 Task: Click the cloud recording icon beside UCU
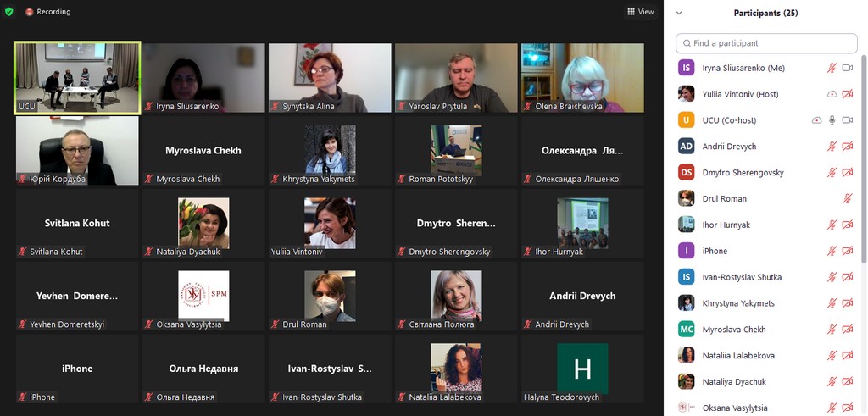point(816,120)
